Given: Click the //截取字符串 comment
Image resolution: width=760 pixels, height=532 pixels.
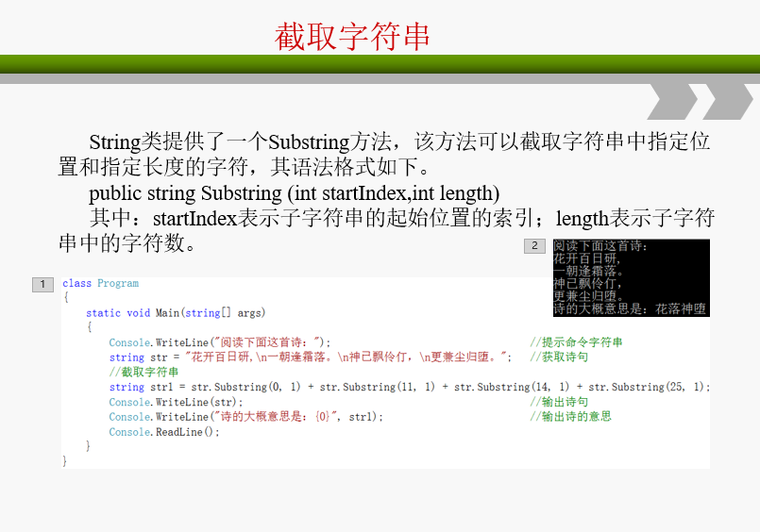Looking at the screenshot, I should (144, 372).
